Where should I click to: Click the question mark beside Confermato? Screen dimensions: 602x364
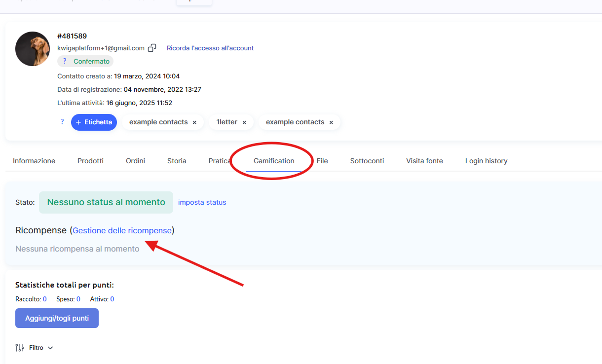(65, 61)
